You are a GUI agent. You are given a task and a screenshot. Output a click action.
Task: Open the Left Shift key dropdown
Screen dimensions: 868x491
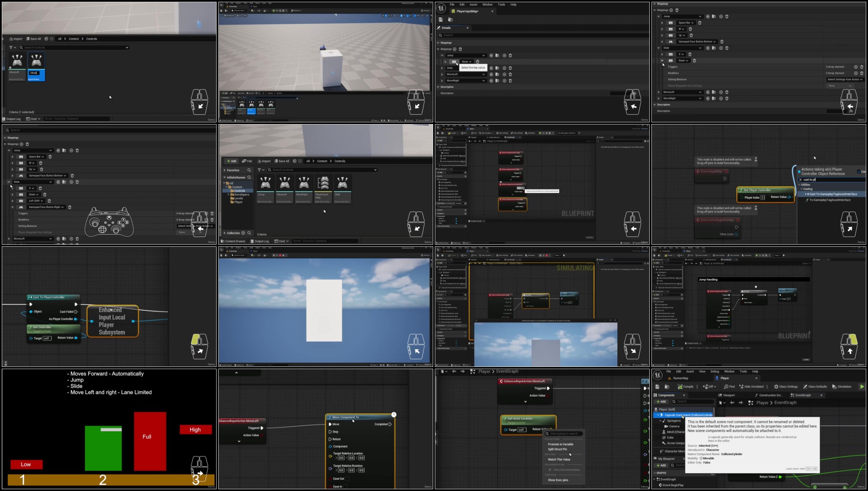point(36,201)
